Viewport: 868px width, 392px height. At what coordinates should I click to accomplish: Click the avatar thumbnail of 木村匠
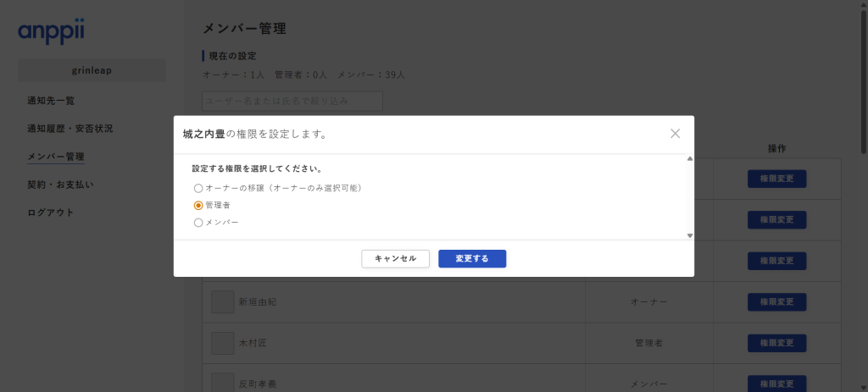click(223, 343)
